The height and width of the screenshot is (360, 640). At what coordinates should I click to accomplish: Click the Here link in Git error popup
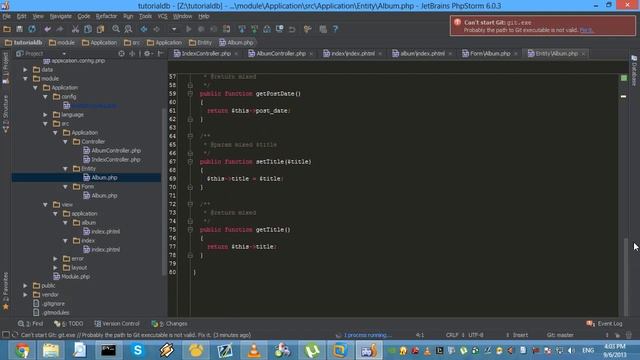tap(586, 30)
